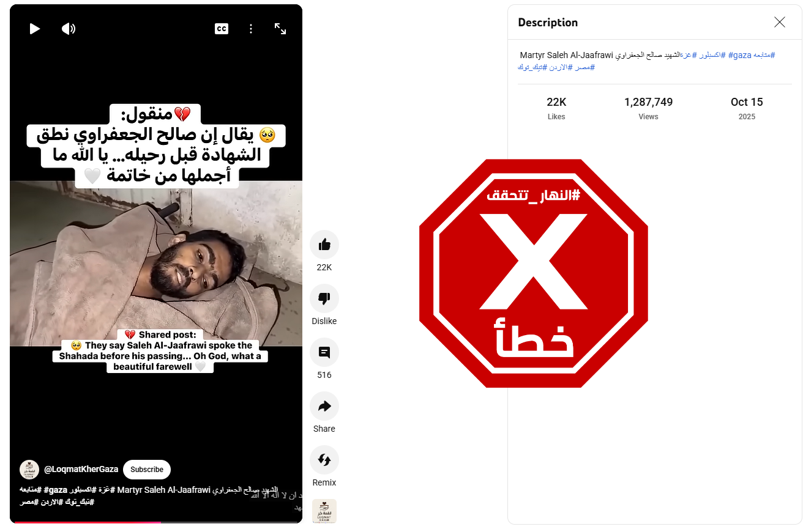Close the Description panel

click(x=780, y=23)
